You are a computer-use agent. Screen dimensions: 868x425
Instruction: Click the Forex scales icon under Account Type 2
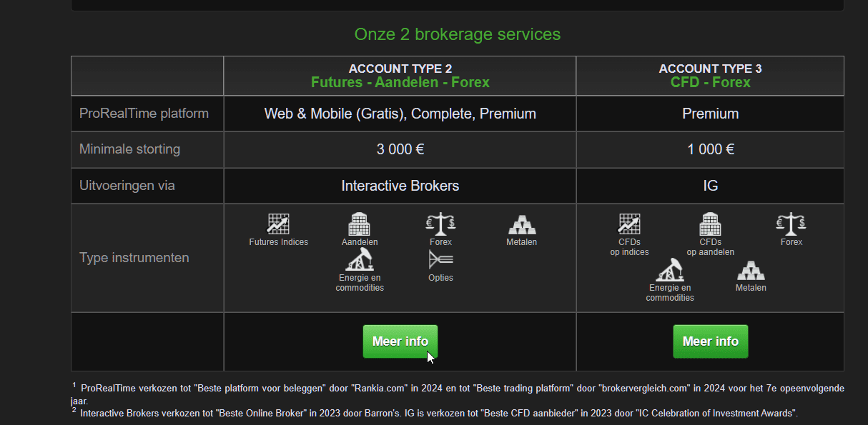tap(440, 224)
